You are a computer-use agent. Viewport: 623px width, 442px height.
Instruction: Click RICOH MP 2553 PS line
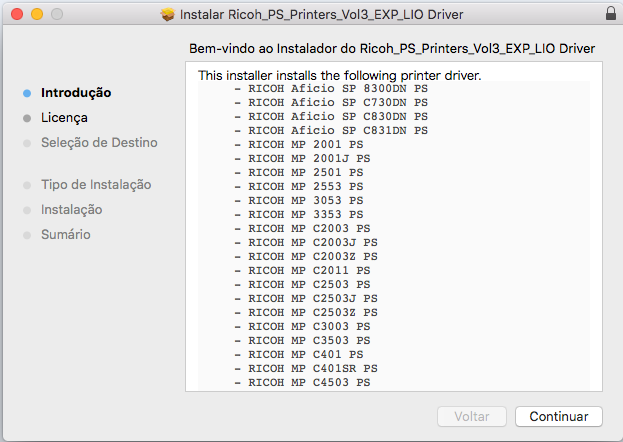(299, 186)
